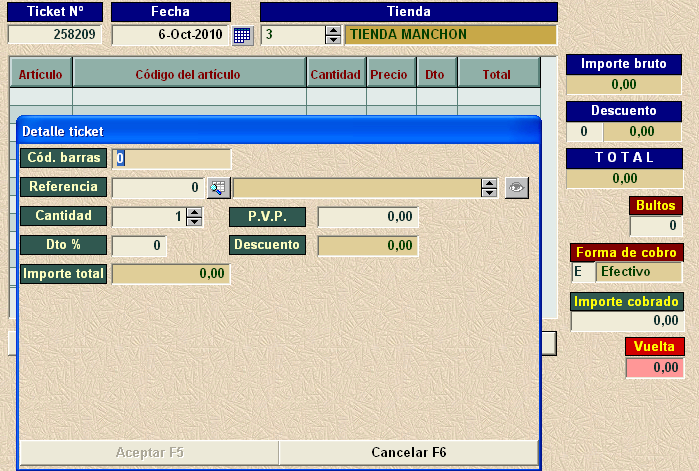Click the eye icon to view the article
The image size is (699, 471).
(517, 188)
